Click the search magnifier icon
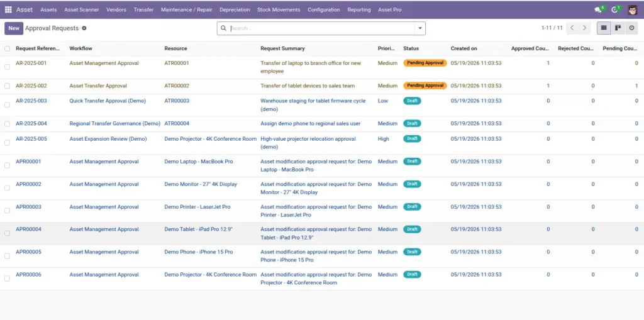644x320 pixels. 223,28
